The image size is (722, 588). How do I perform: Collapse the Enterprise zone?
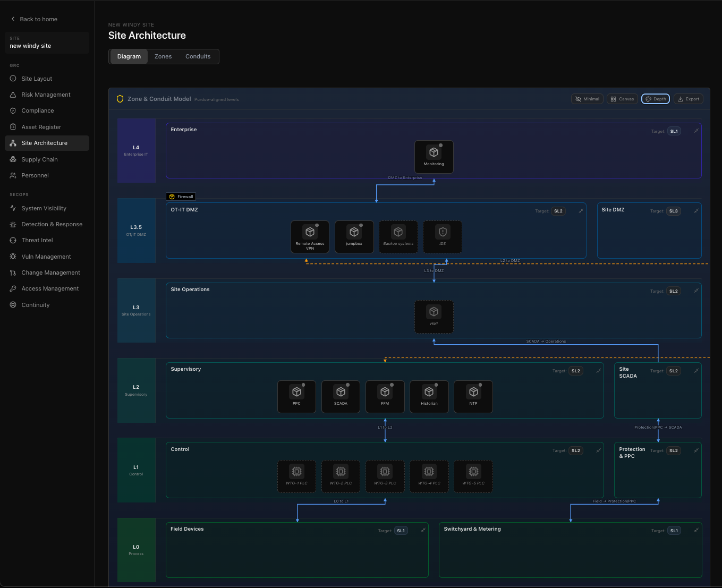point(696,131)
